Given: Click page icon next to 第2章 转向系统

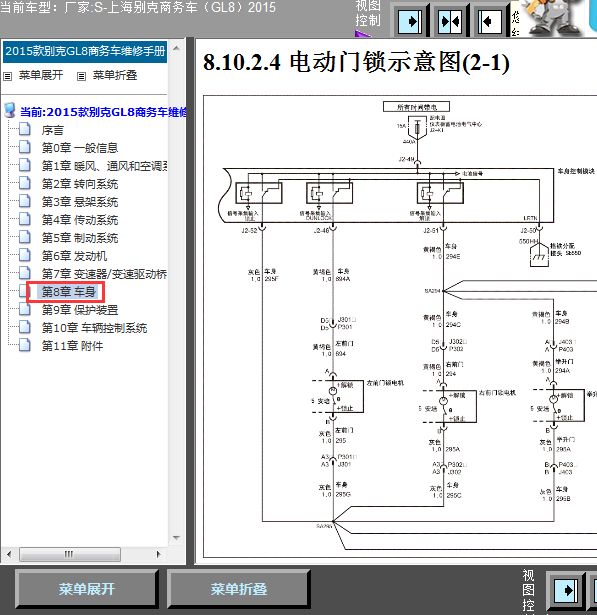Looking at the screenshot, I should (25, 183).
